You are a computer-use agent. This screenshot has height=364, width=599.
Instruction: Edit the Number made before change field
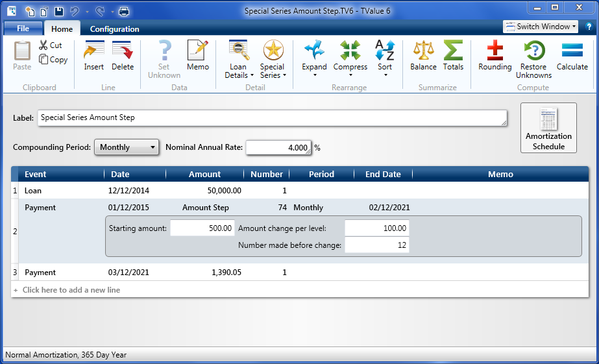376,245
